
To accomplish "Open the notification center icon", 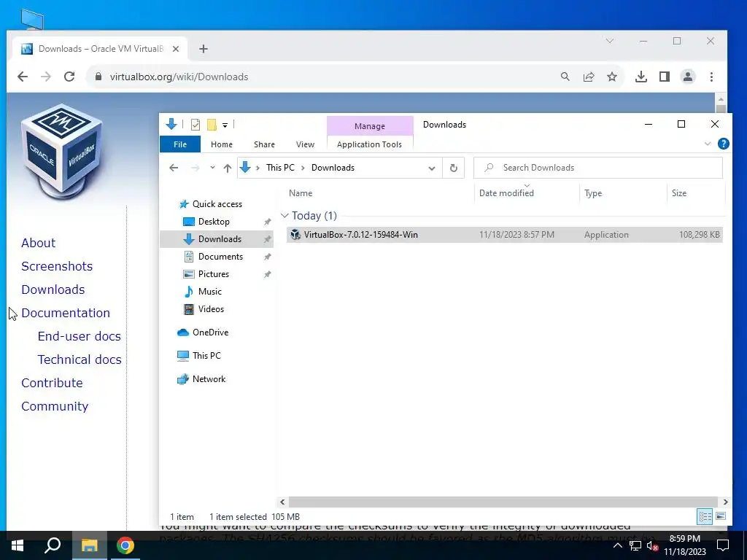I will tap(723, 545).
